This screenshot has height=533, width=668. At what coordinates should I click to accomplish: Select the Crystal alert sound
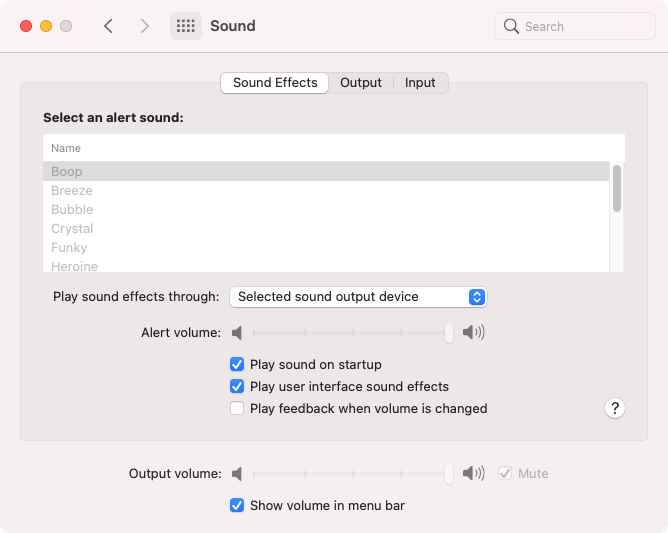[326, 228]
